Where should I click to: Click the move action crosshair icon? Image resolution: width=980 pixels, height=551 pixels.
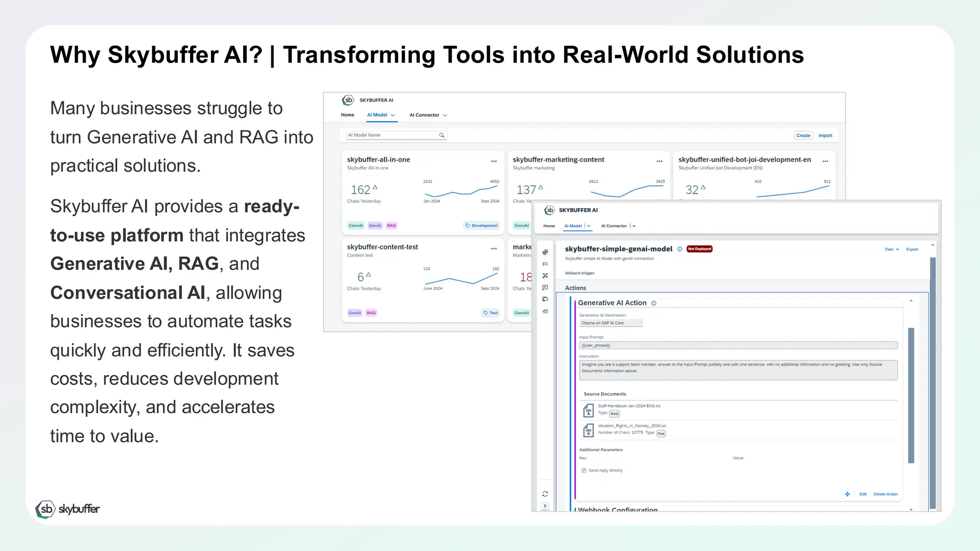(847, 494)
